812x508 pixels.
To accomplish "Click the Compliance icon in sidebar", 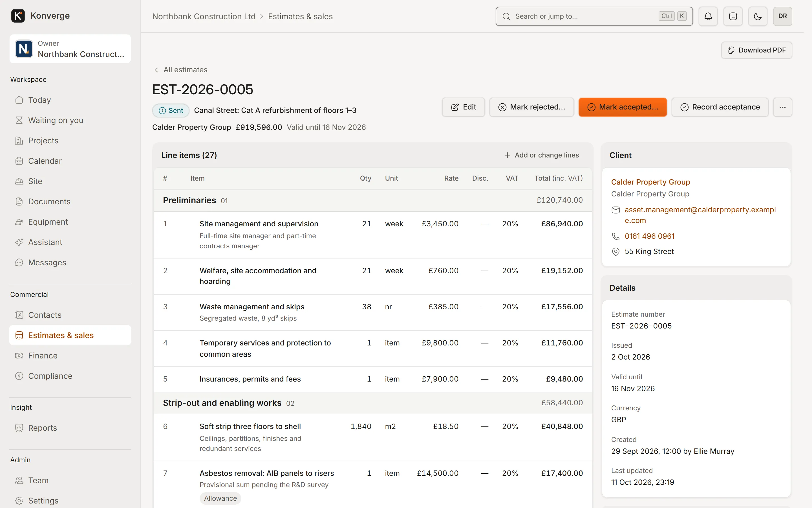I will click(19, 376).
